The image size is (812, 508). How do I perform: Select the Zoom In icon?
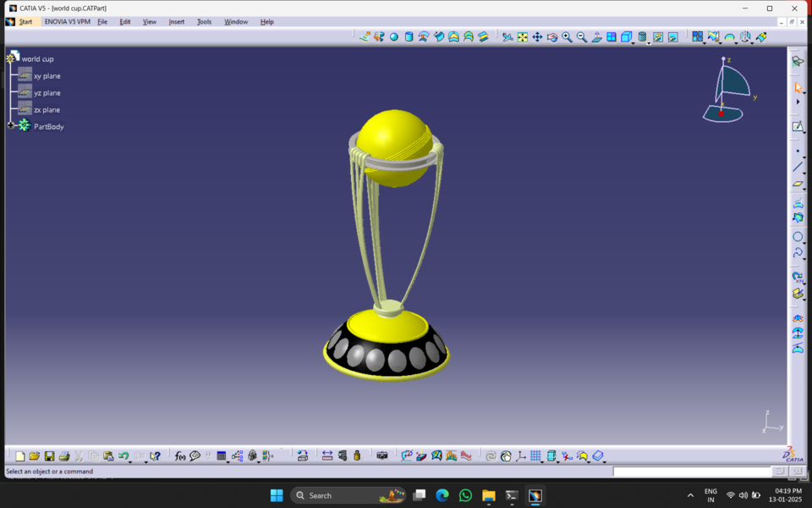(567, 37)
